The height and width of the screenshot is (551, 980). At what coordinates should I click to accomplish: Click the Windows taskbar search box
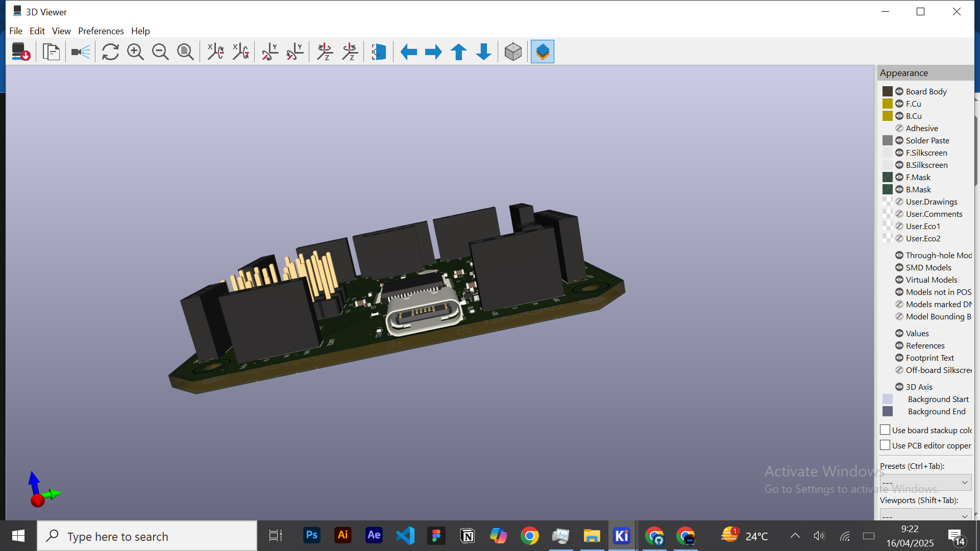(x=147, y=536)
